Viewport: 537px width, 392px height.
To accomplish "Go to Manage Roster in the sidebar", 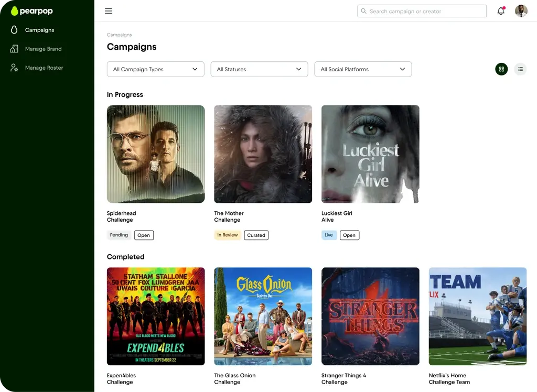I will click(x=44, y=68).
